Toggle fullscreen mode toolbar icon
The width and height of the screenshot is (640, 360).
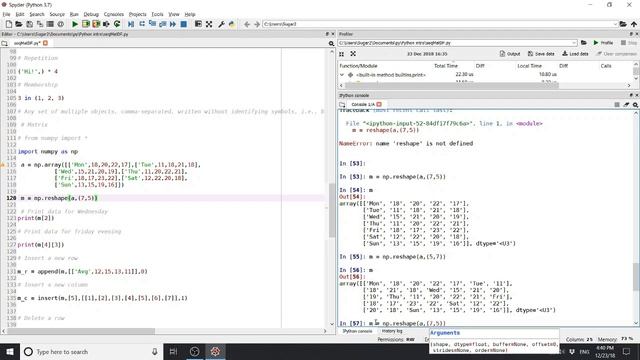point(209,24)
